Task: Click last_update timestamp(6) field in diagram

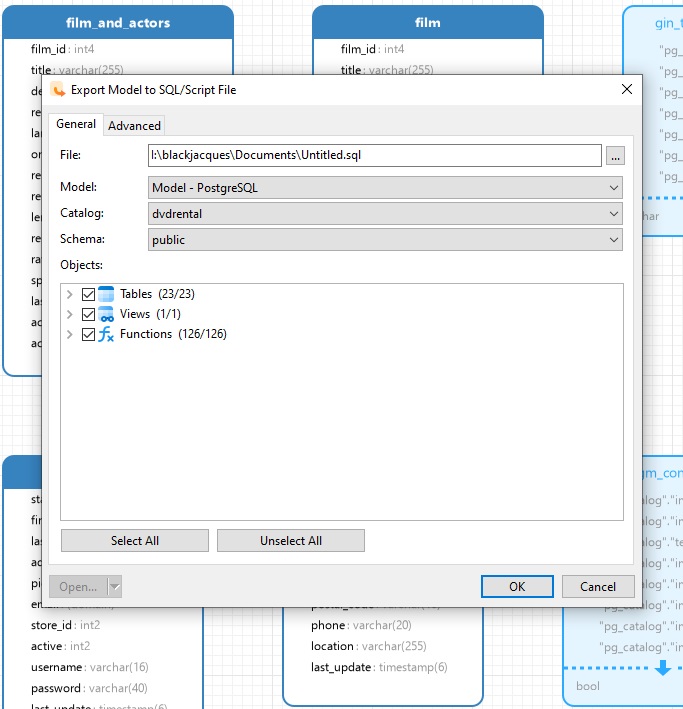Action: tap(379, 667)
